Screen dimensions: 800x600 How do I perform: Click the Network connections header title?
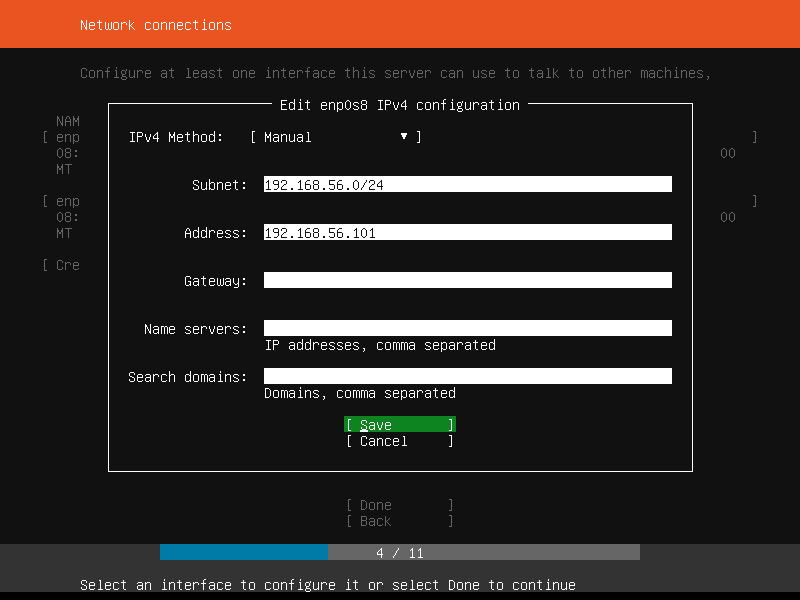[155, 25]
